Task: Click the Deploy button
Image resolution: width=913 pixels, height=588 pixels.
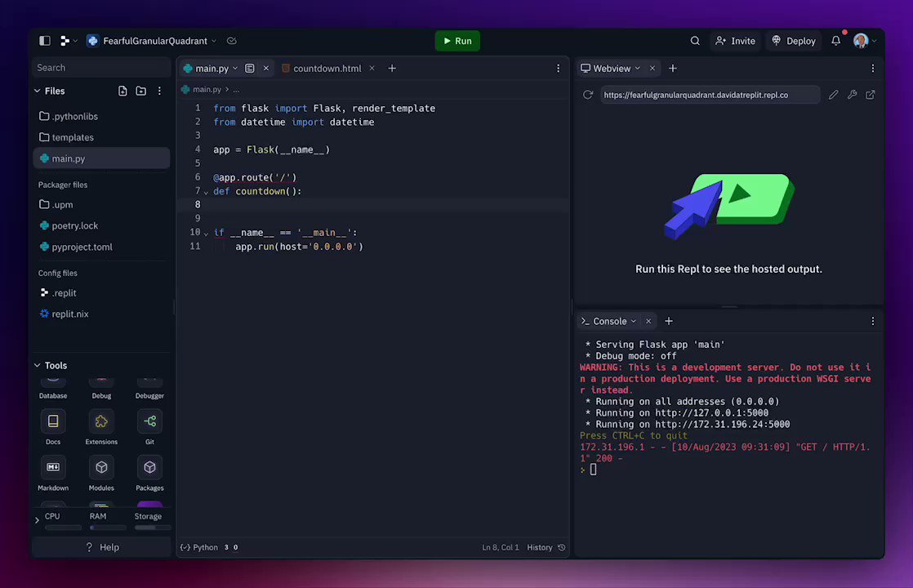Action: point(794,41)
